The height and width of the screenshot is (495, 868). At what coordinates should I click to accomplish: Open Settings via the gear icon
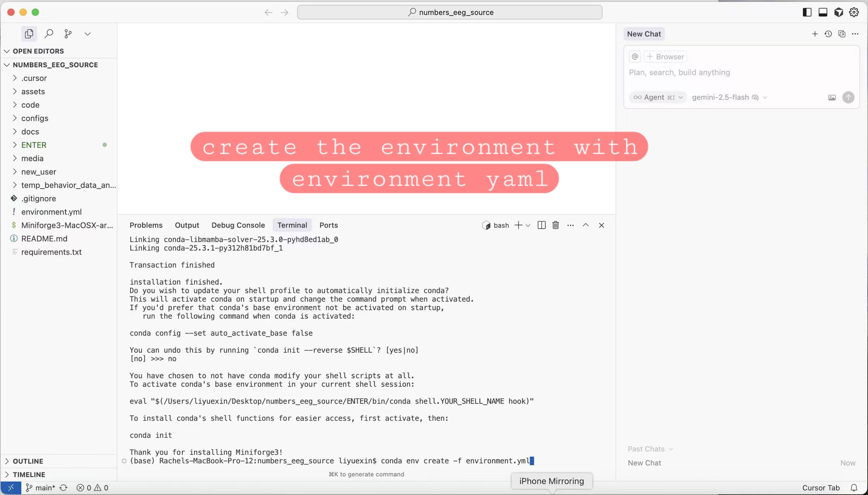854,12
